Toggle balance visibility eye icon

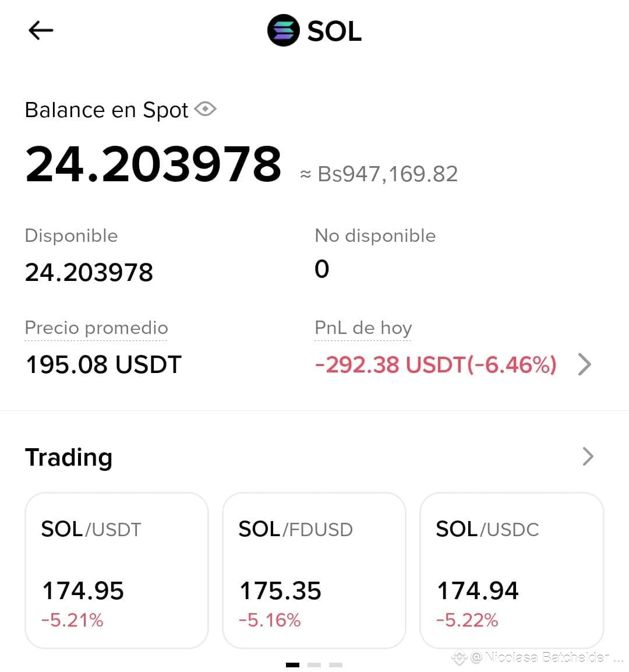205,109
